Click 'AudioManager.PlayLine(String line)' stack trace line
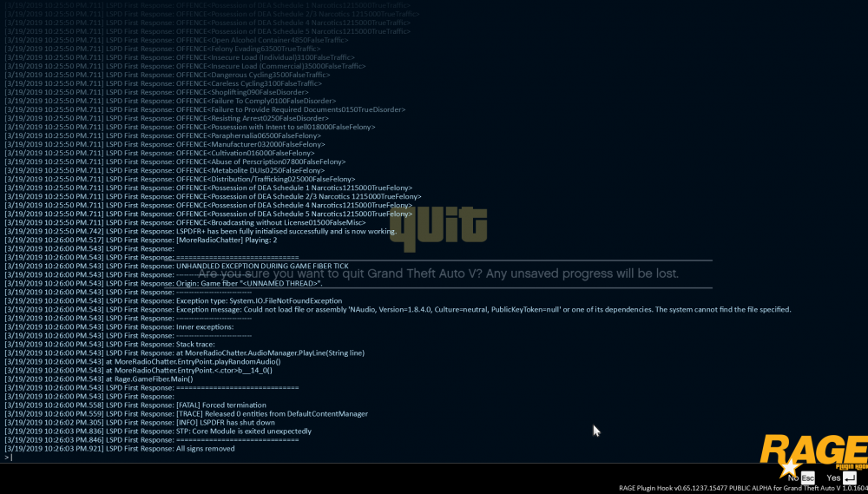The width and height of the screenshot is (868, 494). tap(184, 352)
